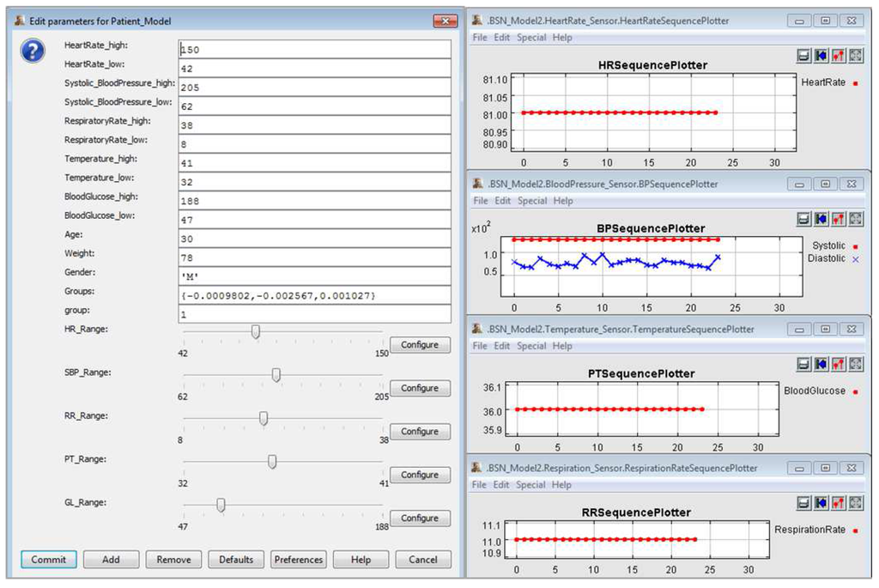Rescale plot to fit in RRSequencePlotter window
This screenshot has height=588, width=879.
click(x=856, y=503)
